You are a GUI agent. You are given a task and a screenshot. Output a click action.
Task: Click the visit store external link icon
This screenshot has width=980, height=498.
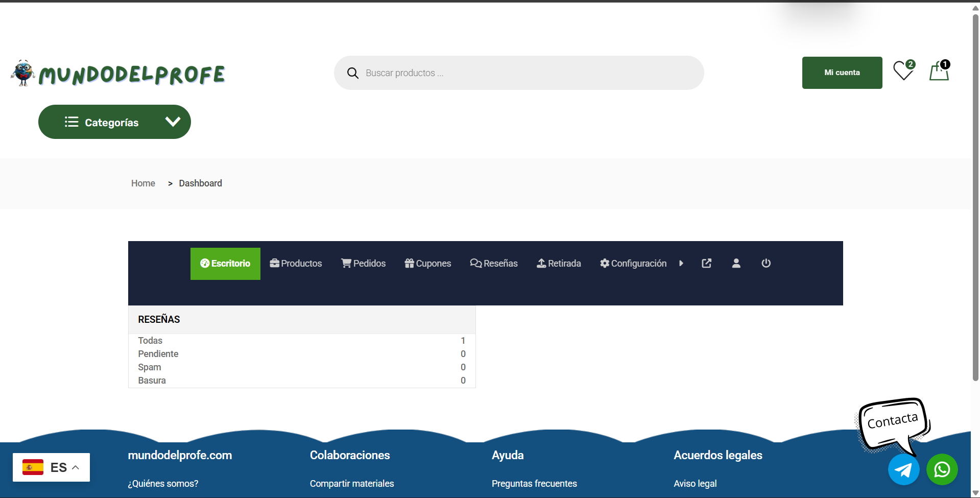pos(706,263)
